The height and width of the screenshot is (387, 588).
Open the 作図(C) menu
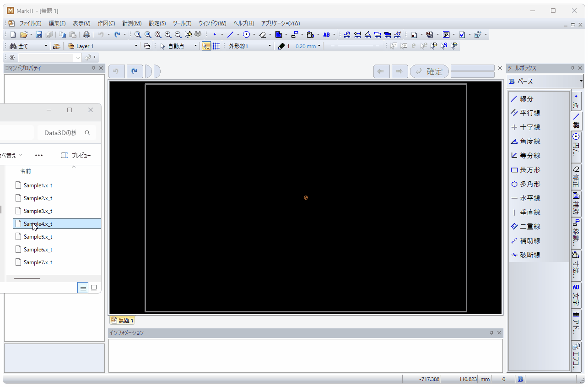[106, 23]
